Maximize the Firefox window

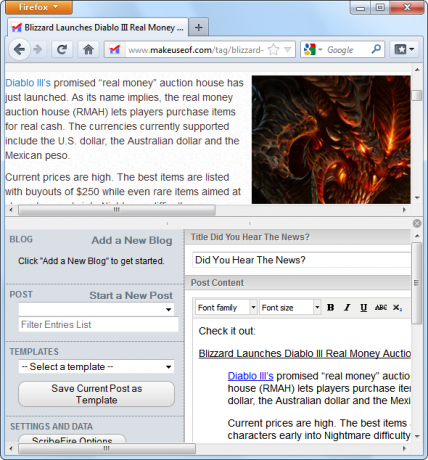tap(380, 8)
